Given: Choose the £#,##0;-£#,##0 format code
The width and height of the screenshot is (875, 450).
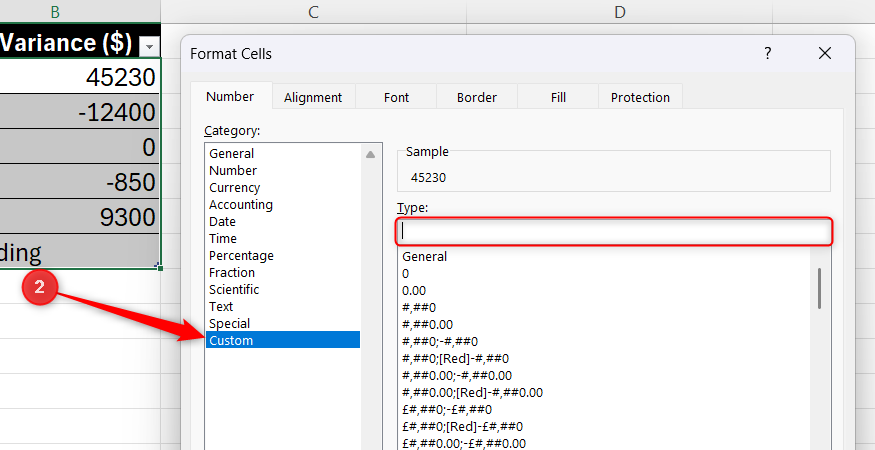Looking at the screenshot, I should [606, 410].
